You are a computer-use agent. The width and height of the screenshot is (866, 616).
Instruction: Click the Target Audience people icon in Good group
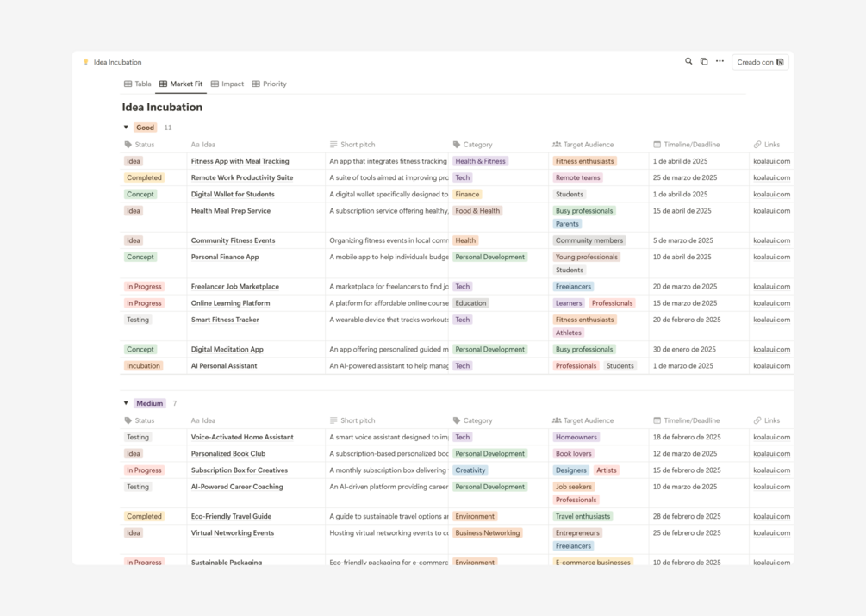(x=556, y=145)
